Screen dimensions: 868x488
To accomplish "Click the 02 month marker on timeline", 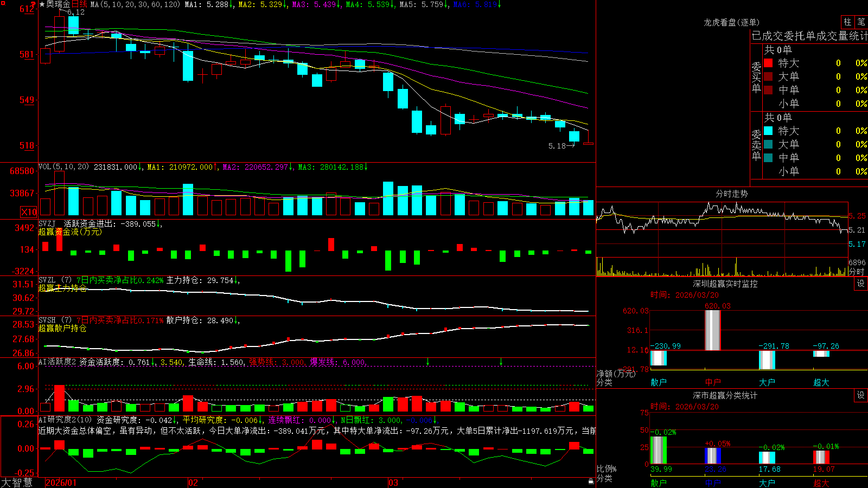I will (x=193, y=483).
